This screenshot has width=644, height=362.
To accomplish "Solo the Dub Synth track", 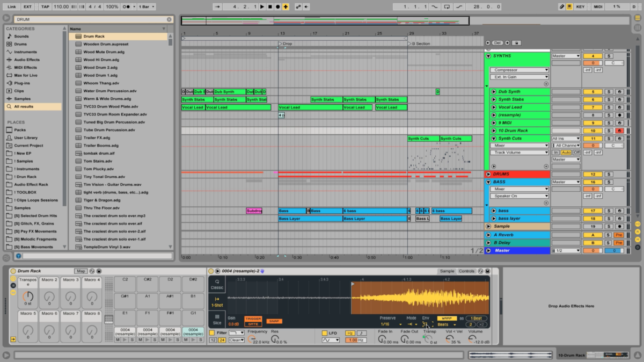I will coord(609,92).
